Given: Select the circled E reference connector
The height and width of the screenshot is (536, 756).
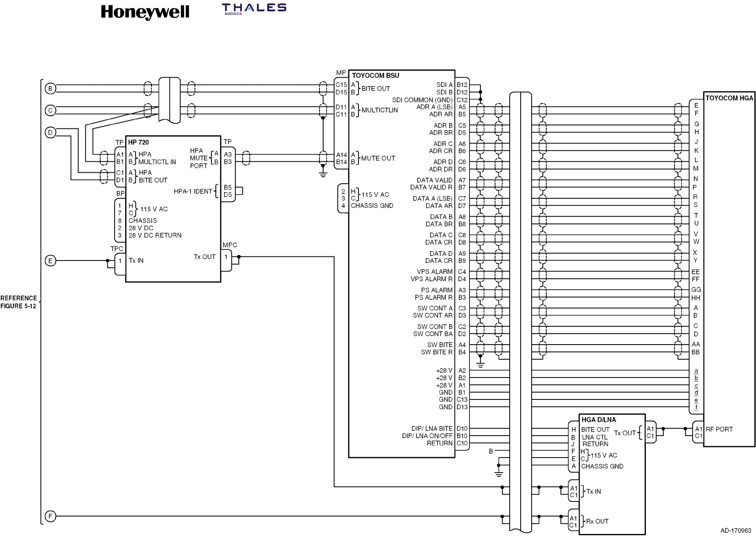Looking at the screenshot, I should (x=50, y=261).
